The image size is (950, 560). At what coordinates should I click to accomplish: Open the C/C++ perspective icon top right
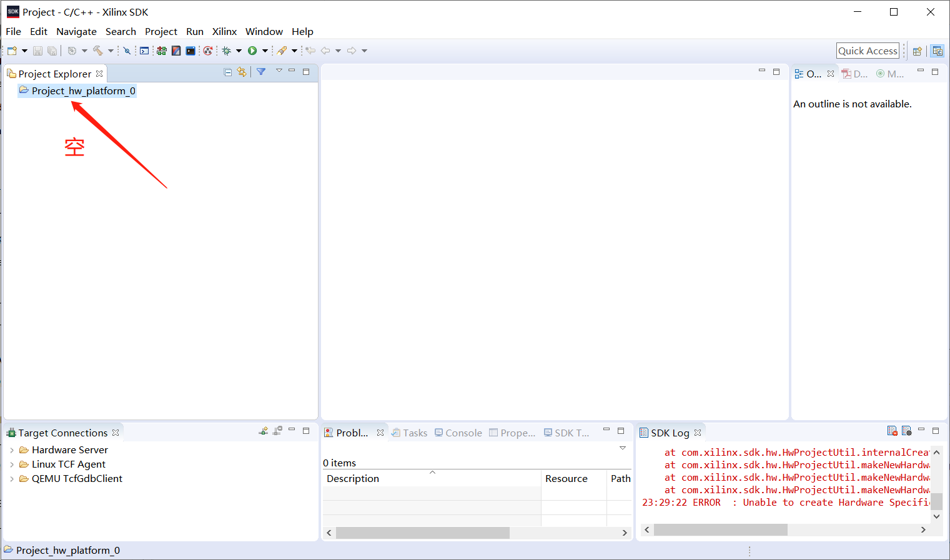point(938,51)
